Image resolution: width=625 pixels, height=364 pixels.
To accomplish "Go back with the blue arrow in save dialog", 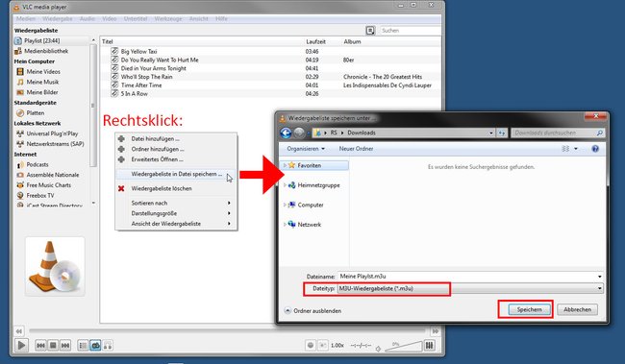I will point(286,133).
